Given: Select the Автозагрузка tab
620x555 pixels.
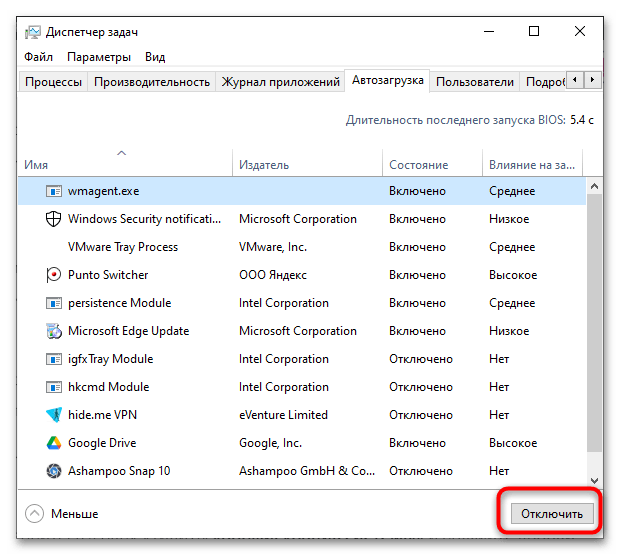Looking at the screenshot, I should coord(388,81).
